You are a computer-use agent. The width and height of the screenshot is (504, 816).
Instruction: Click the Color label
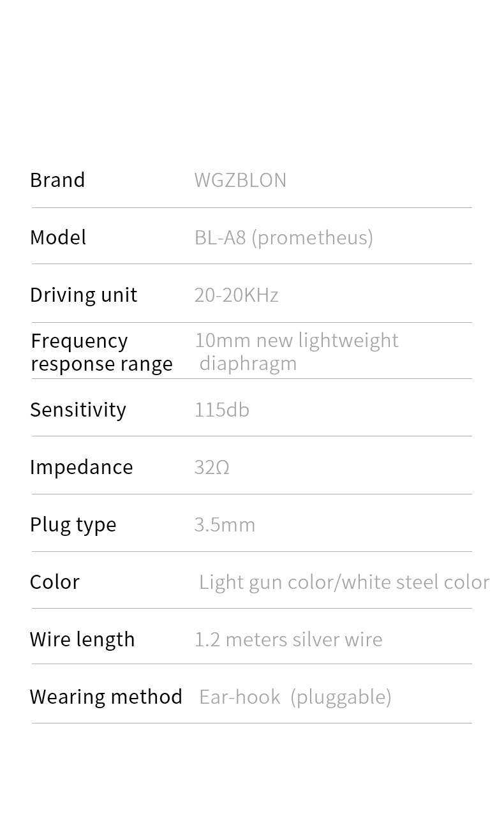(x=55, y=582)
